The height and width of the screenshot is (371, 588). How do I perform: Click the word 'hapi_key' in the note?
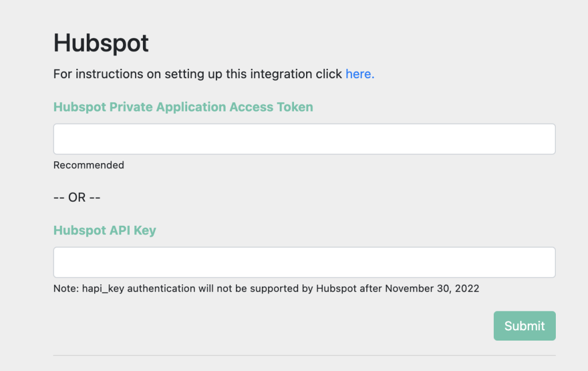point(103,288)
